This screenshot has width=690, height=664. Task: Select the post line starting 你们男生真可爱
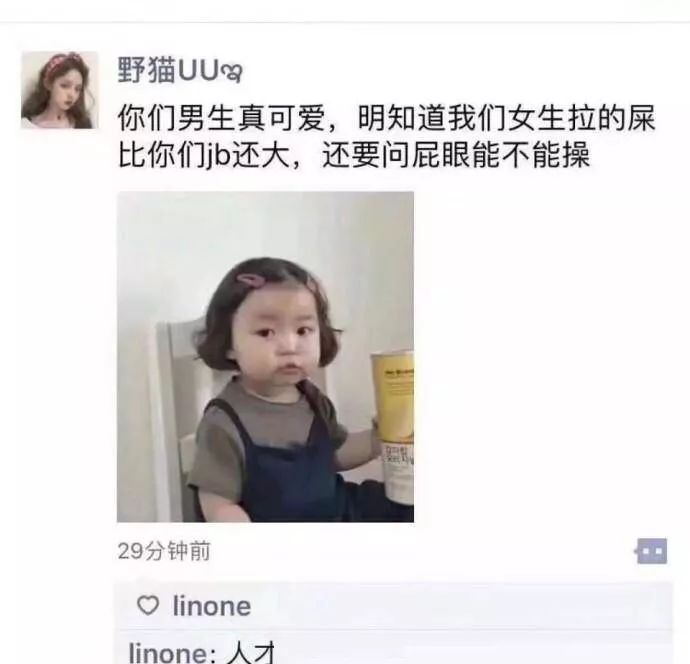(x=387, y=118)
